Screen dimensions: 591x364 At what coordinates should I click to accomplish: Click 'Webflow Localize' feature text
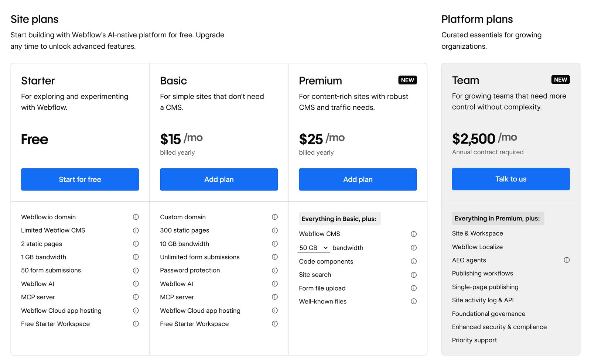pos(477,247)
